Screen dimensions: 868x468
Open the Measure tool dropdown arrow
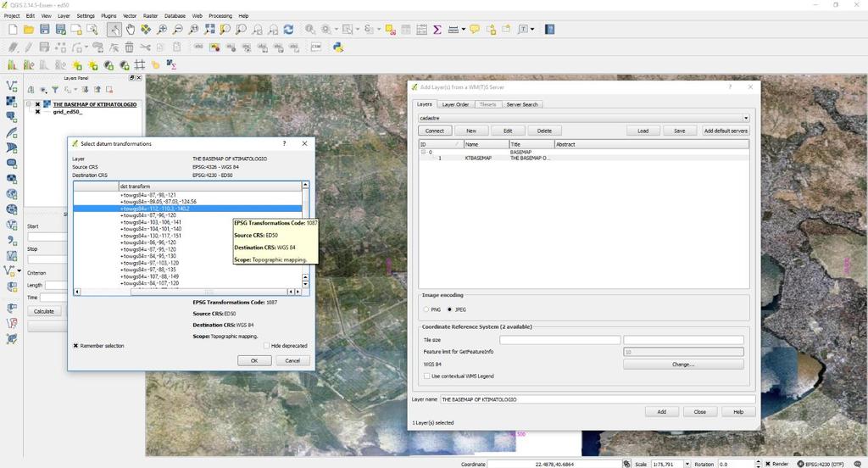464,30
